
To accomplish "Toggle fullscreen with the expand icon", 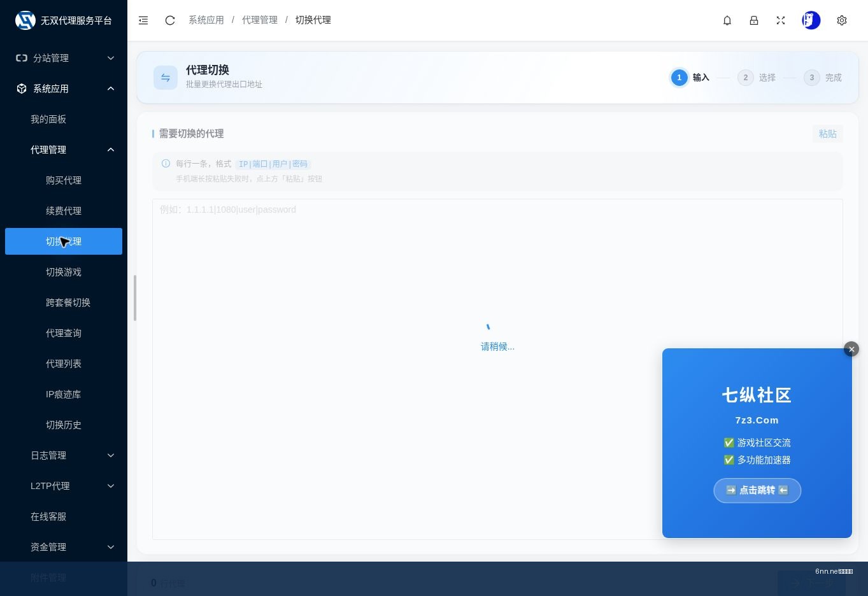I will (781, 20).
